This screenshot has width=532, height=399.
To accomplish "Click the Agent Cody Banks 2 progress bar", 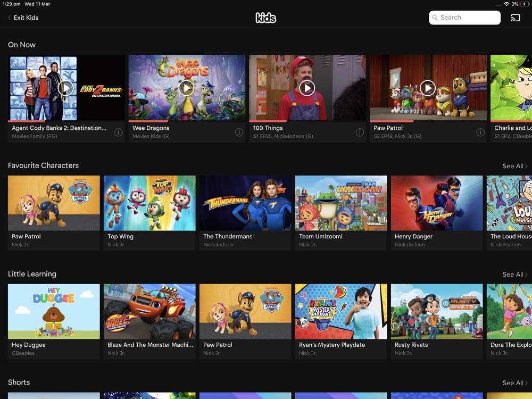I will 66,121.
